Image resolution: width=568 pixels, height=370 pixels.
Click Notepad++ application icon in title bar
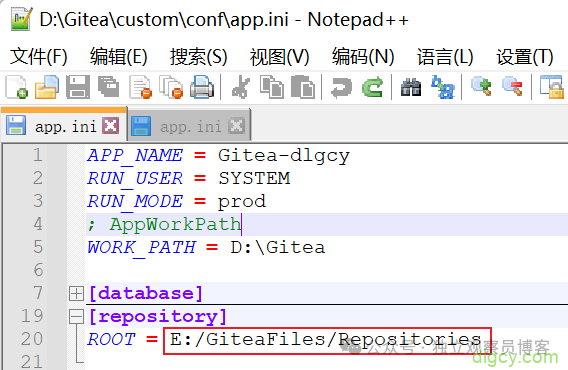(21, 19)
